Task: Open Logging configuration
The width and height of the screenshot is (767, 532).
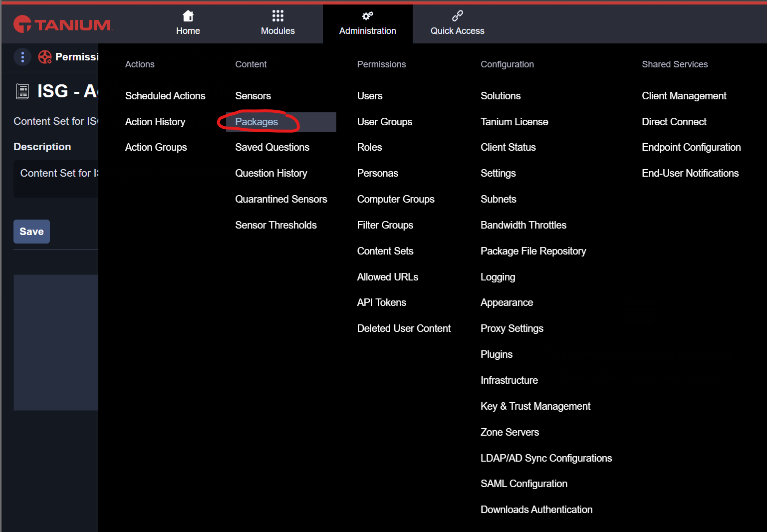Action: (x=498, y=277)
